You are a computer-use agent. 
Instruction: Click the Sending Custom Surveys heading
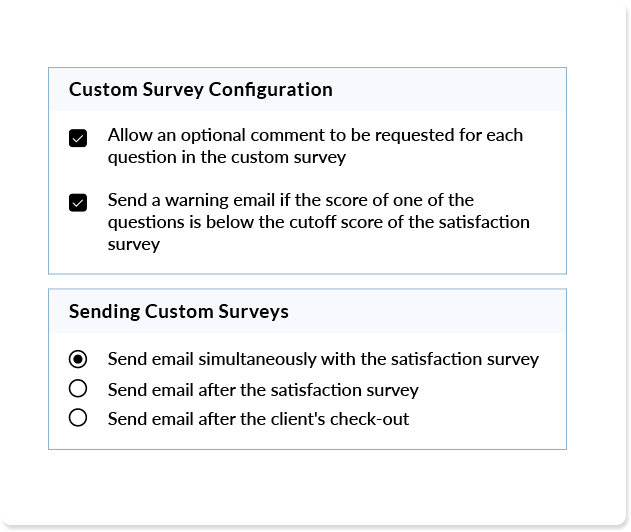point(179,311)
